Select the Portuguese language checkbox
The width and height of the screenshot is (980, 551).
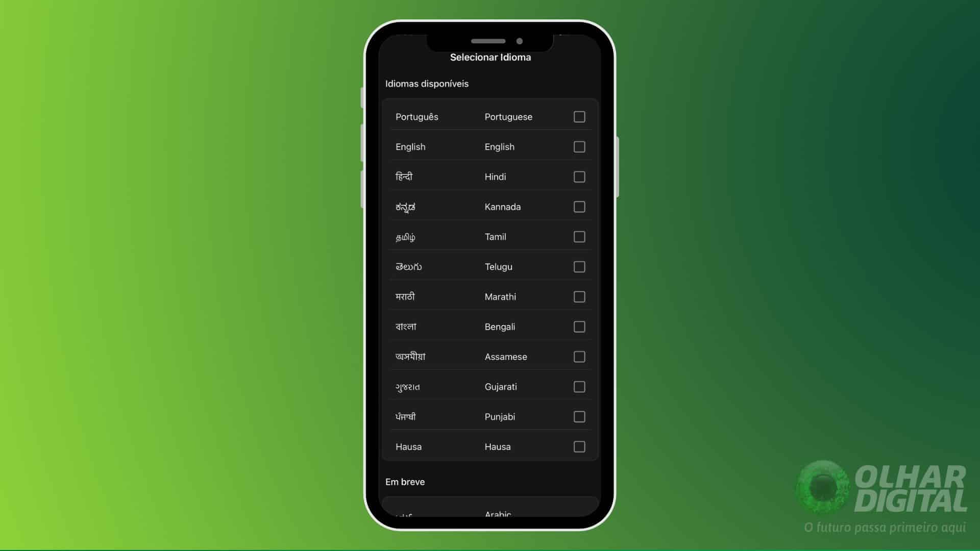(x=579, y=116)
